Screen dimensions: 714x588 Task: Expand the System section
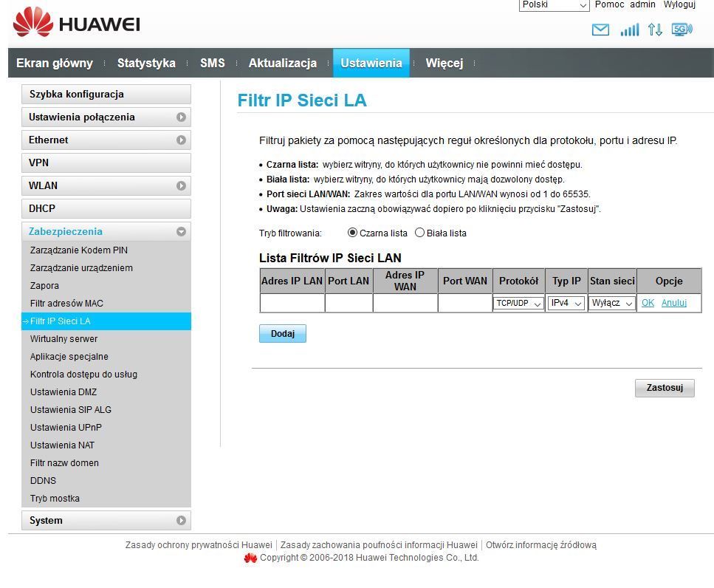click(106, 520)
